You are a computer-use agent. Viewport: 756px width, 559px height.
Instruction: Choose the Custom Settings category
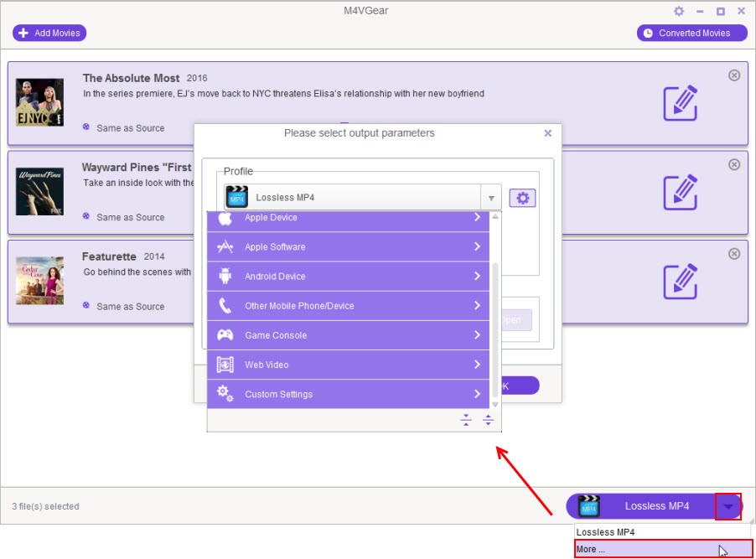coord(348,394)
